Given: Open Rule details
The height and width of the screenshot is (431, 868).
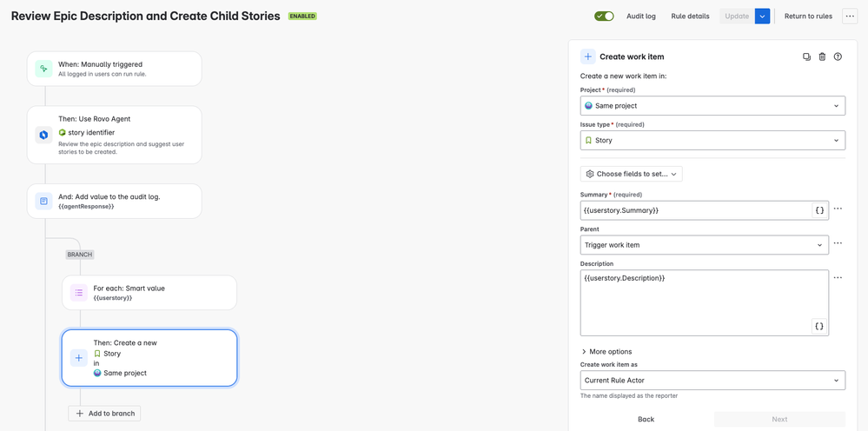Looking at the screenshot, I should click(690, 16).
